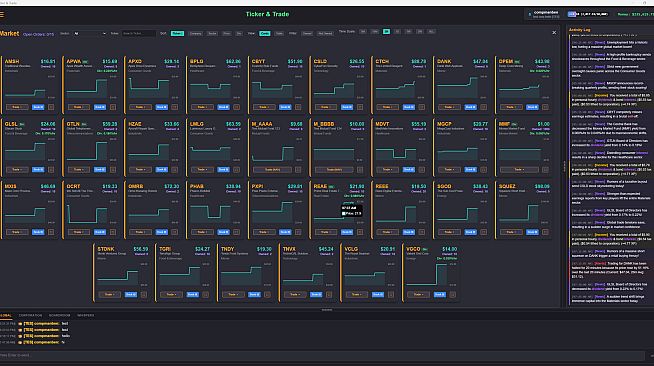
Task: Click the small square icon on APXD card
Action: 174,107
